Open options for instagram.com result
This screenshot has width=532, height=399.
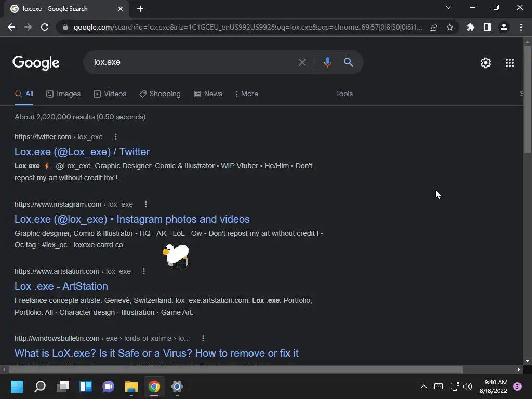[x=146, y=204]
